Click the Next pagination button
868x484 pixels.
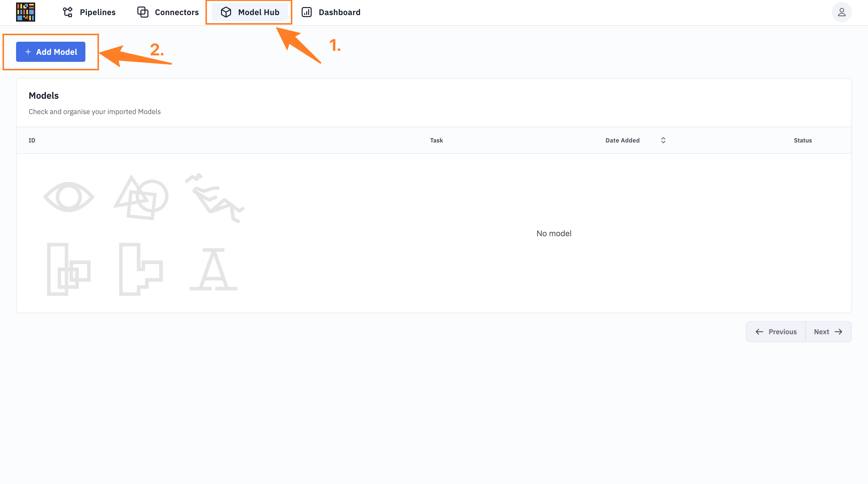(x=828, y=331)
